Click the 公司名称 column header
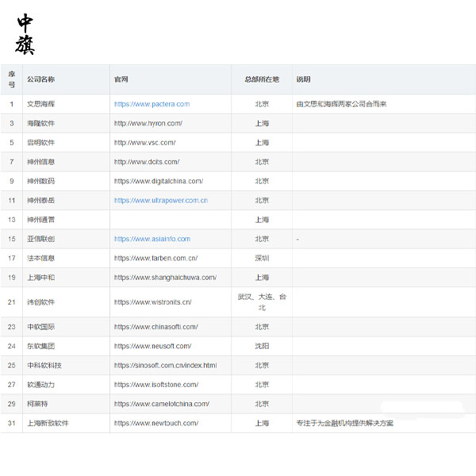This screenshot has height=476, width=476. coord(40,79)
